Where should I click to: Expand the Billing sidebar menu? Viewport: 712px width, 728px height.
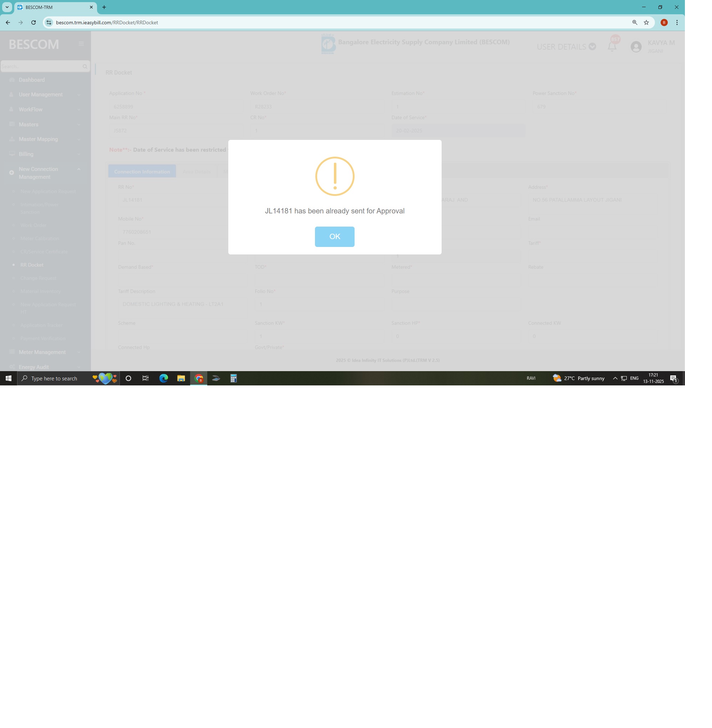point(26,154)
